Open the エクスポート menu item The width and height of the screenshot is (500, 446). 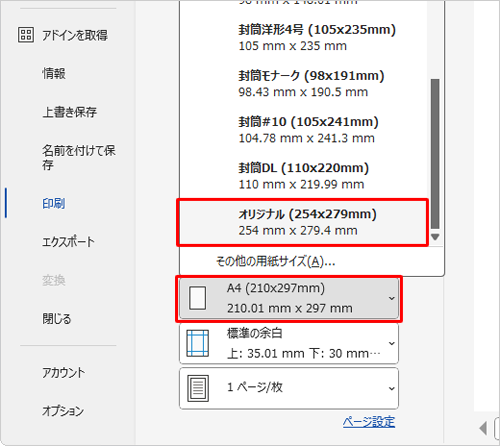tap(68, 242)
